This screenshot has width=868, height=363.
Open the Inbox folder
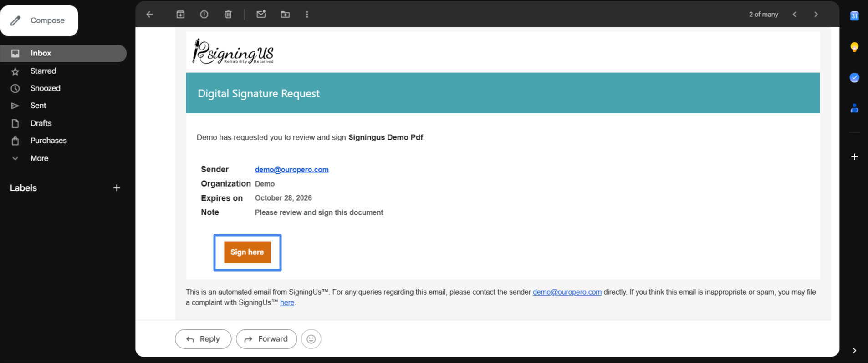click(x=63, y=53)
